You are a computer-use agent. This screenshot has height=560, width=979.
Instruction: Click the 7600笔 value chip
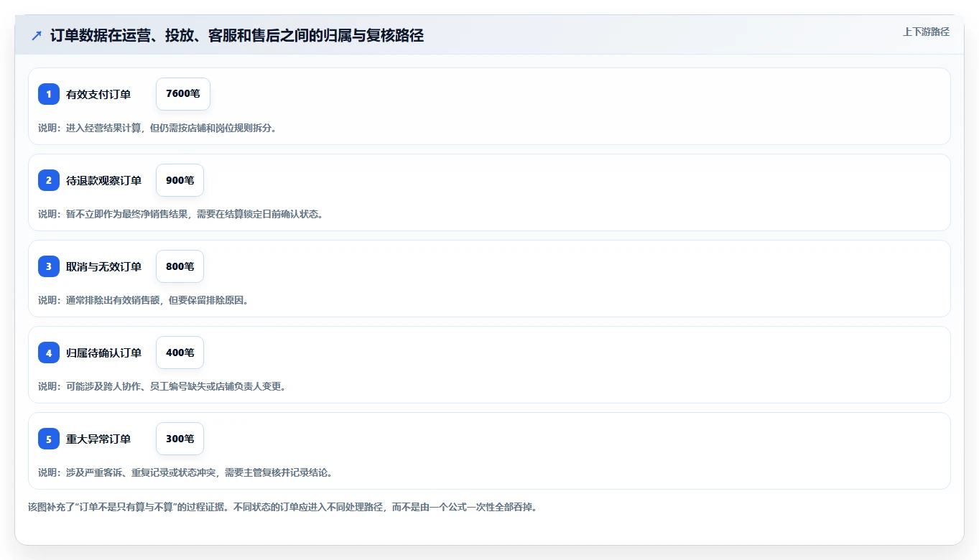(183, 94)
